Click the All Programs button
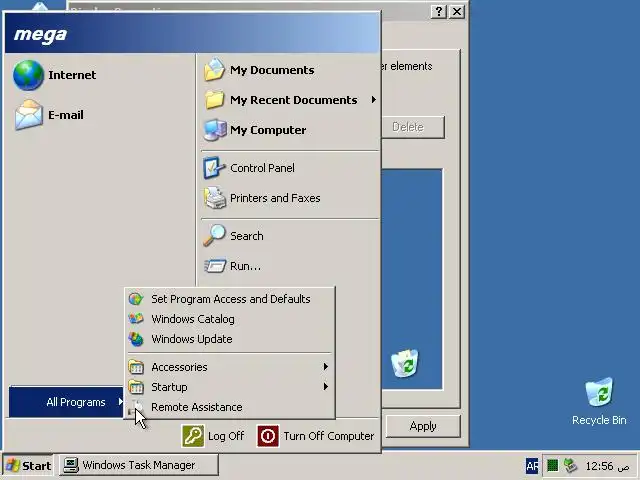640x480 pixels. click(66, 402)
